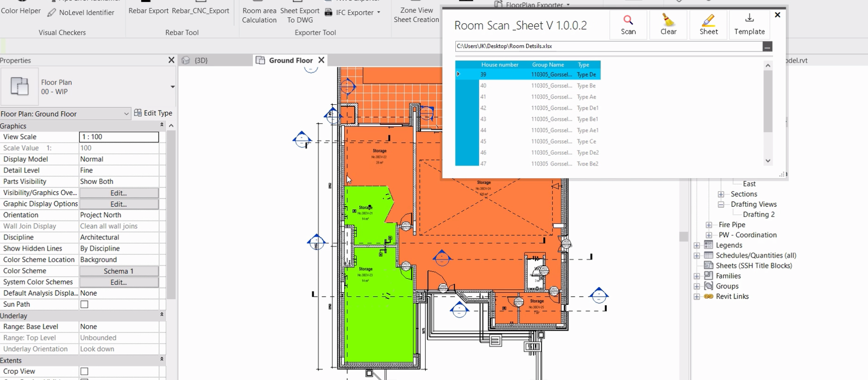Collapse the Graphics section
This screenshot has width=868, height=380.
[x=162, y=125]
